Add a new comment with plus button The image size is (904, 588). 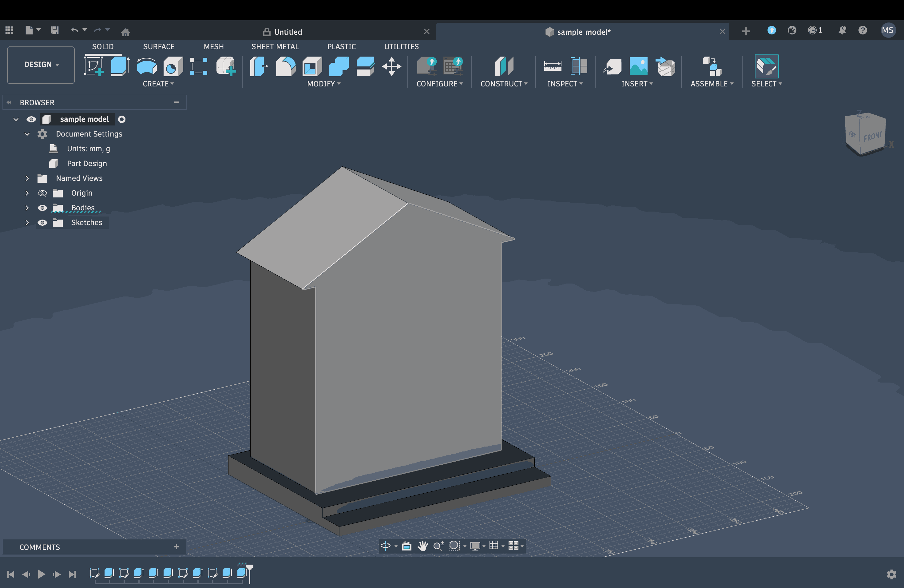coord(176,547)
